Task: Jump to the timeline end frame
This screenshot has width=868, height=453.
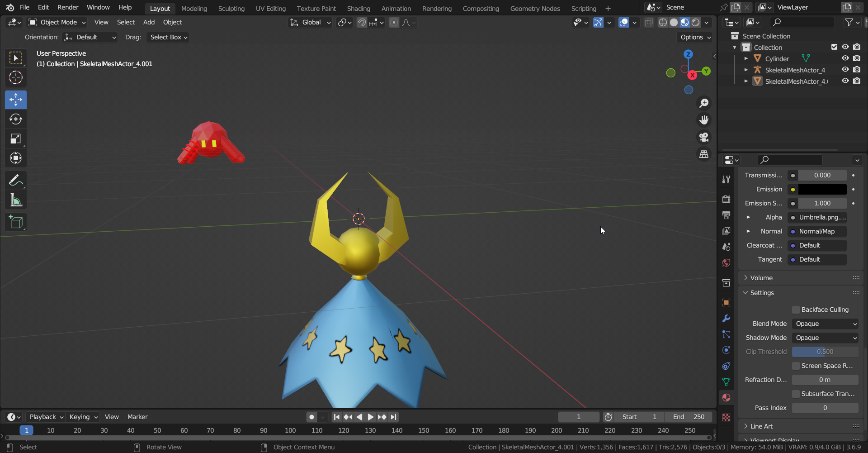Action: (x=393, y=417)
